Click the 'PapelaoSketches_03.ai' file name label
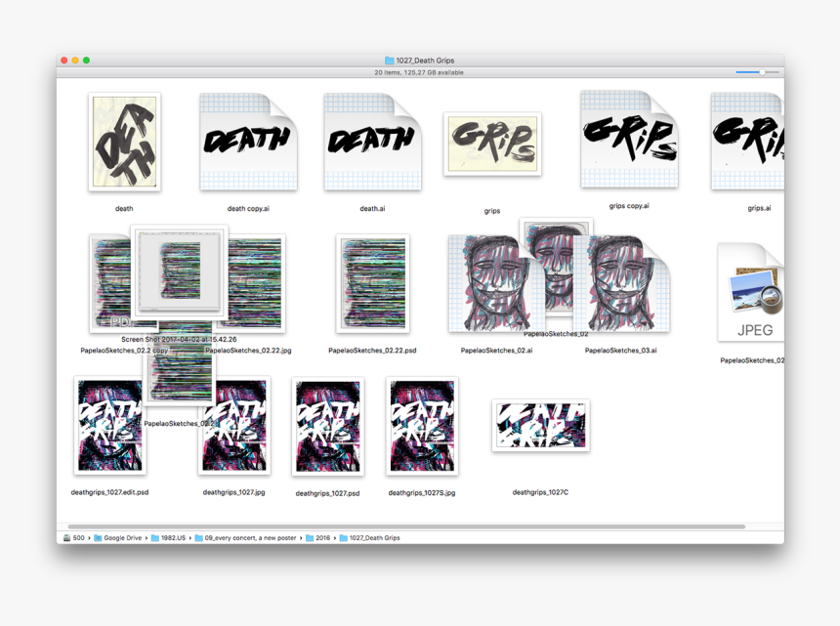The image size is (840, 626). [x=621, y=351]
